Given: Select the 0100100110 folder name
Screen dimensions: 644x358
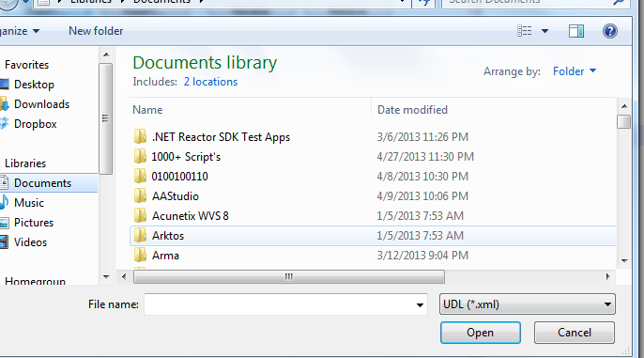Looking at the screenshot, I should 180,177.
